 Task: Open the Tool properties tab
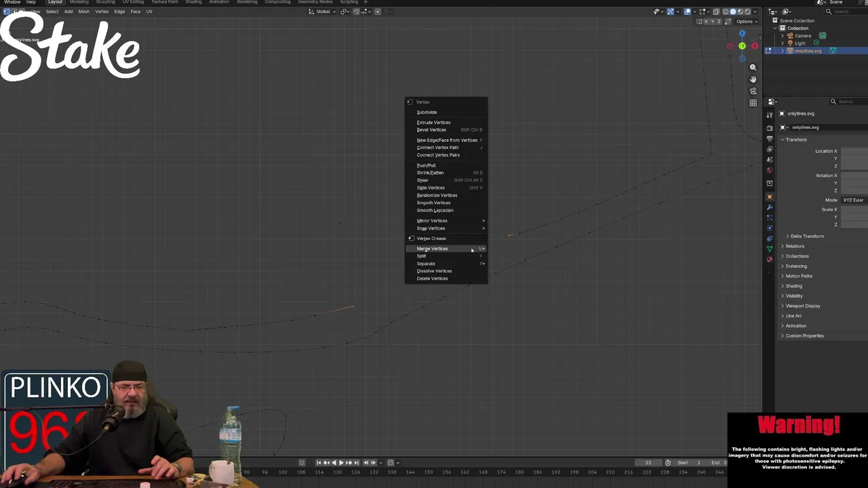770,115
